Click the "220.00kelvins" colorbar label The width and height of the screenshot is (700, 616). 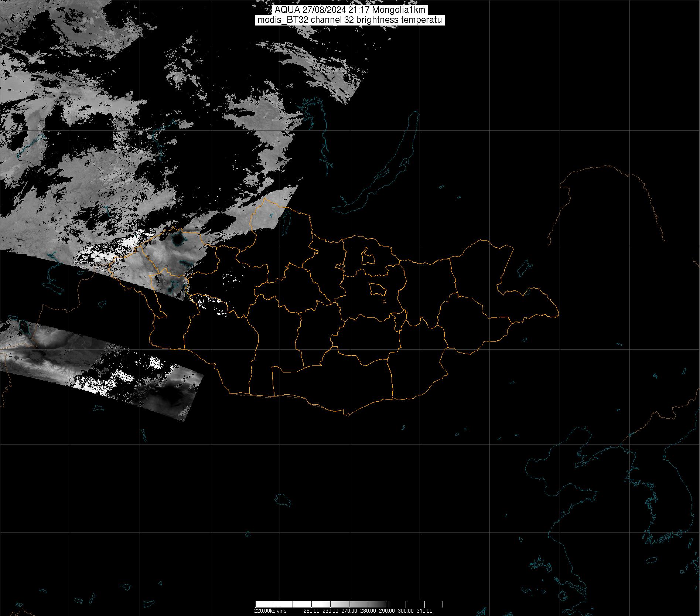[x=270, y=611]
